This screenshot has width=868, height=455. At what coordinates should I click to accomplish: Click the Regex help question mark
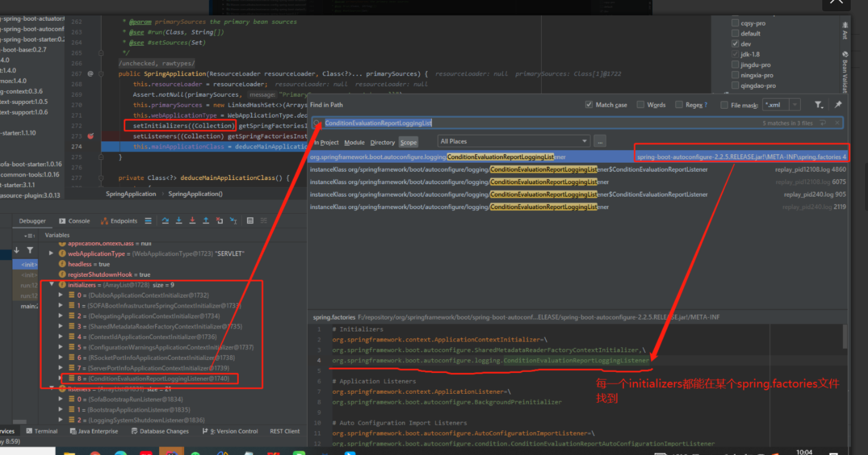706,105
